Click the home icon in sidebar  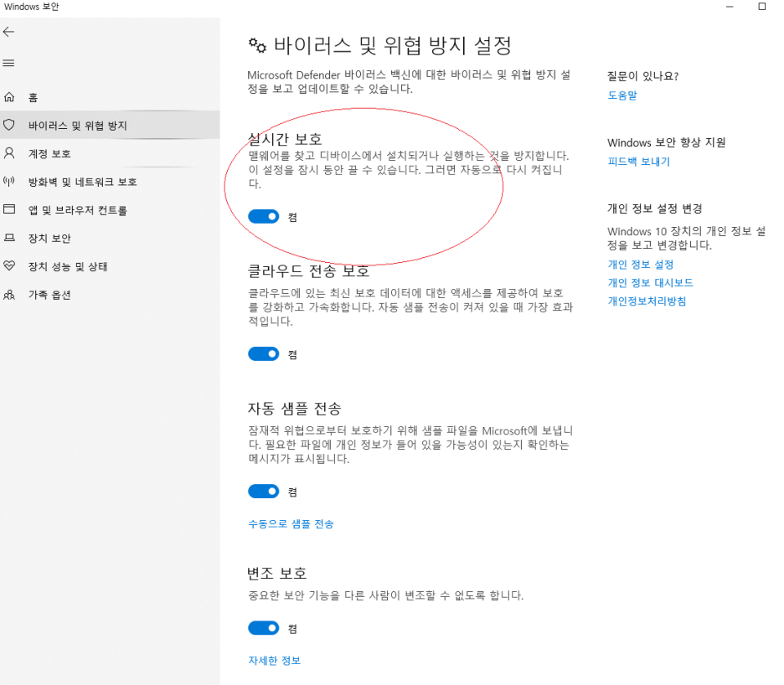tap(9, 97)
